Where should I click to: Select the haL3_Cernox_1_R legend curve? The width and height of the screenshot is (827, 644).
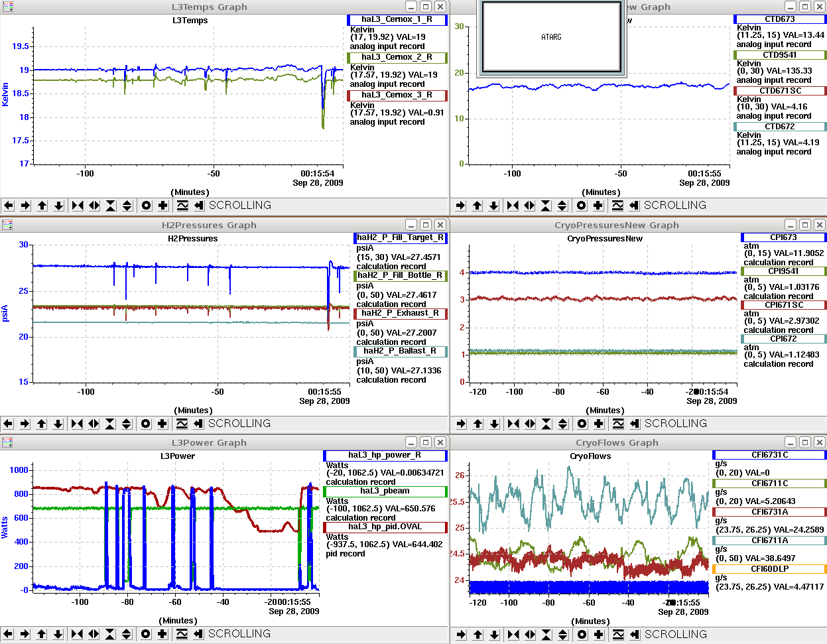point(397,20)
